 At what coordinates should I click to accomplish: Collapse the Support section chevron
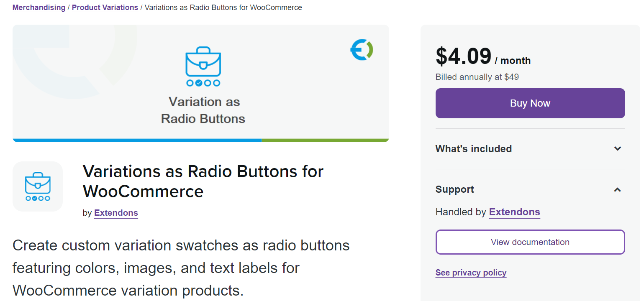pos(617,190)
